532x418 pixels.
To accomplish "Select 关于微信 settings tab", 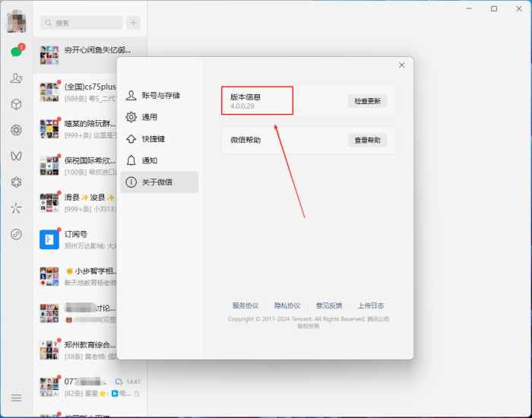I will (160, 182).
